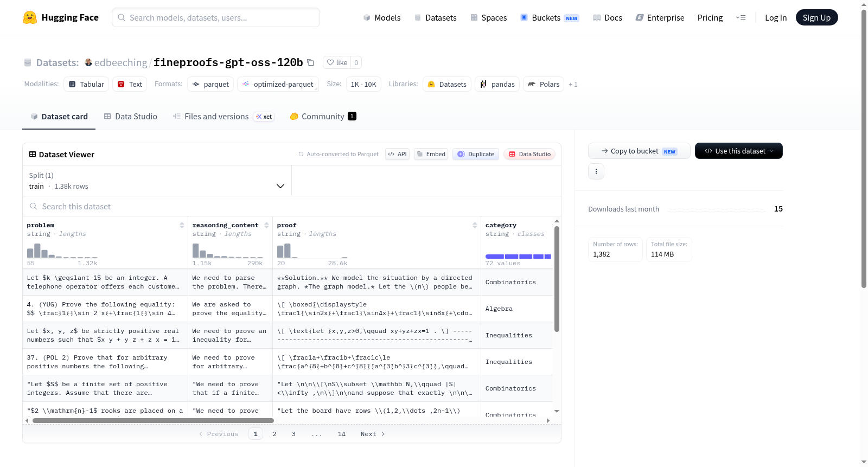The height and width of the screenshot is (467, 868).
Task: Open the three-dot more options button
Action: (x=596, y=171)
